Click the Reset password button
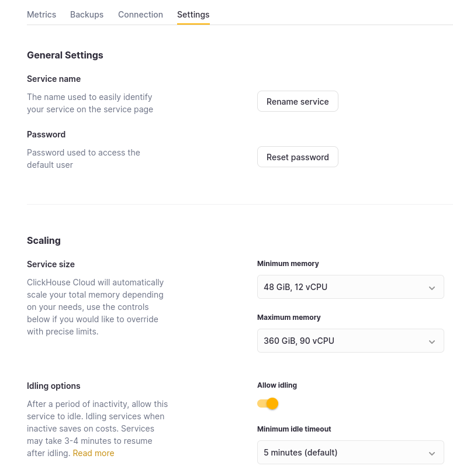This screenshot has width=453, height=476. pyautogui.click(x=298, y=157)
